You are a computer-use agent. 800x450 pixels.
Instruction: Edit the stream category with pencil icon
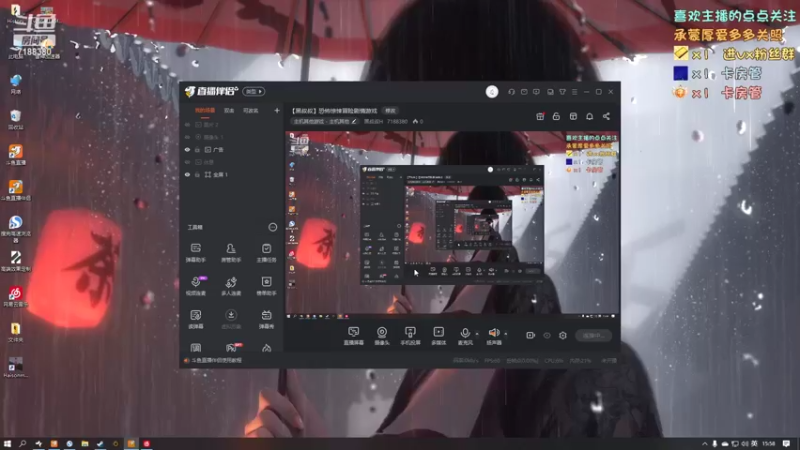[354, 121]
